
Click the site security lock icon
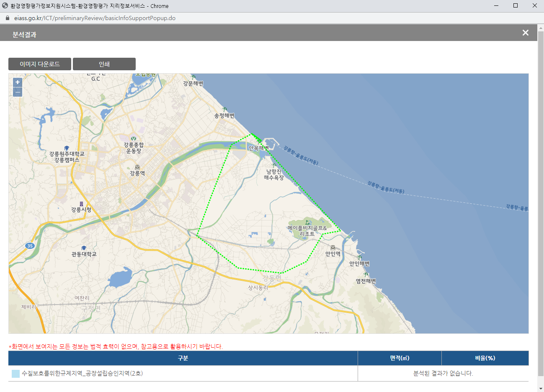tap(7, 18)
